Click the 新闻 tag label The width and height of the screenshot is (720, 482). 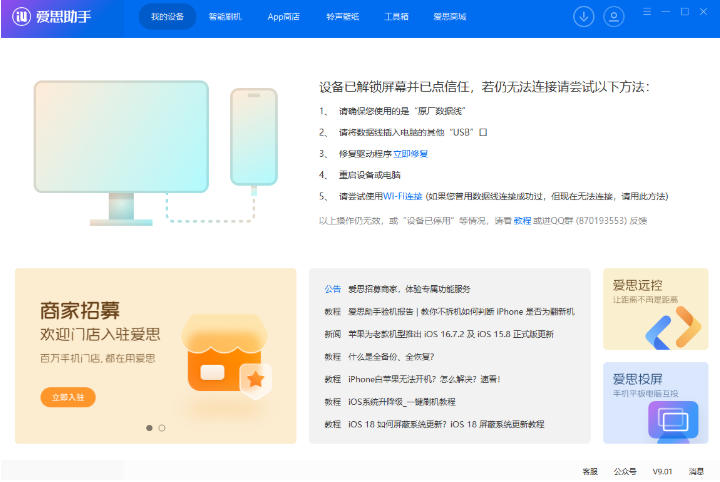[x=333, y=334]
